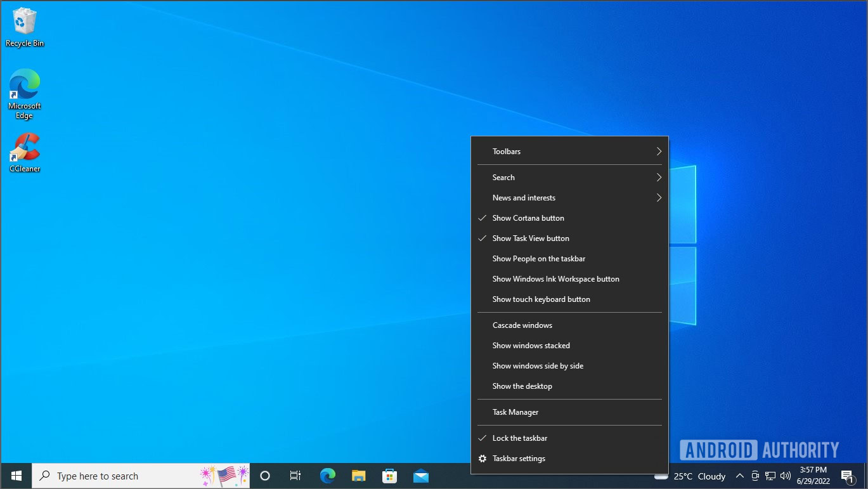Open Taskbar settings
Screen dimensions: 868x489
(x=518, y=459)
